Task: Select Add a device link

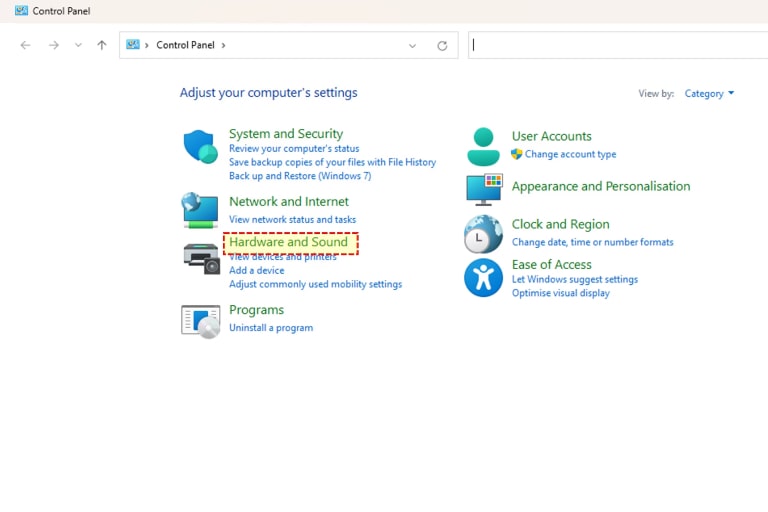Action: click(256, 270)
